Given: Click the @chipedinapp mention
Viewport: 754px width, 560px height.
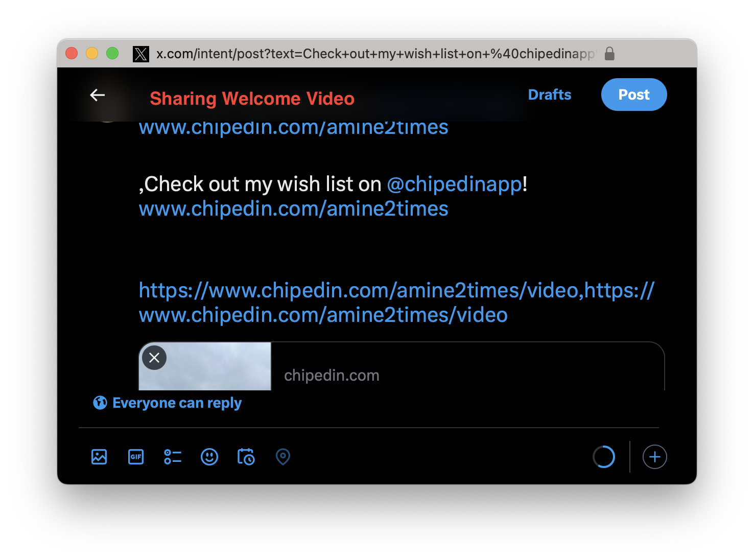Looking at the screenshot, I should [455, 184].
